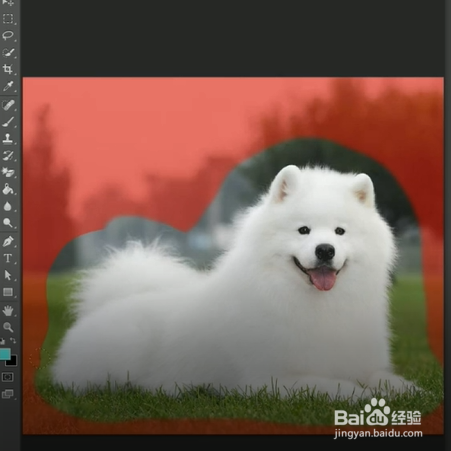
Task: Select the Eyedropper tool
Action: [x=8, y=86]
